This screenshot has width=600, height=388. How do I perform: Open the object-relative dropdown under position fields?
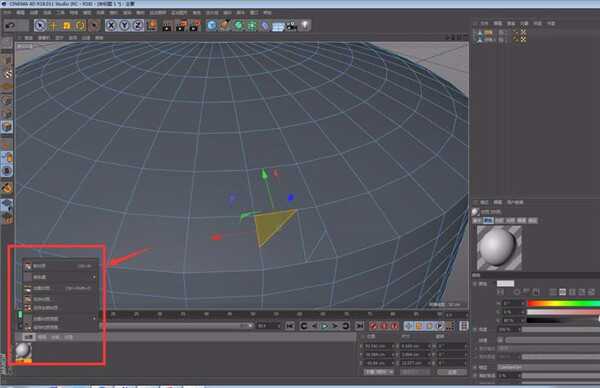click(x=379, y=372)
